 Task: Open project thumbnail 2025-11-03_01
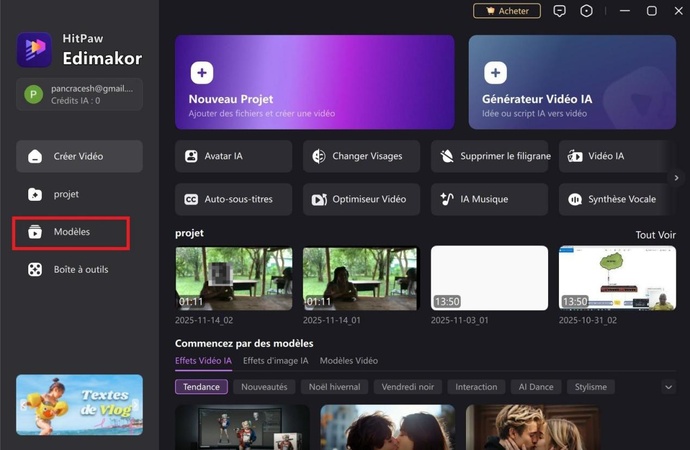tap(489, 278)
